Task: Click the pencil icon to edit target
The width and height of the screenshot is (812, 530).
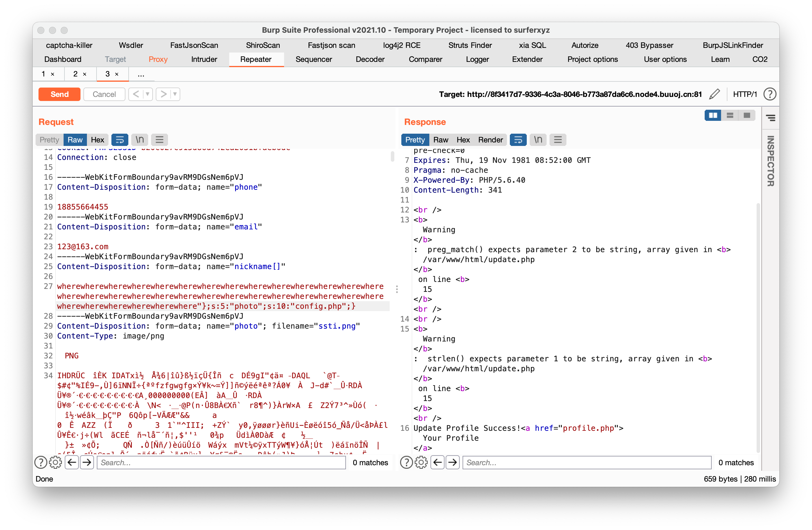Action: 714,94
